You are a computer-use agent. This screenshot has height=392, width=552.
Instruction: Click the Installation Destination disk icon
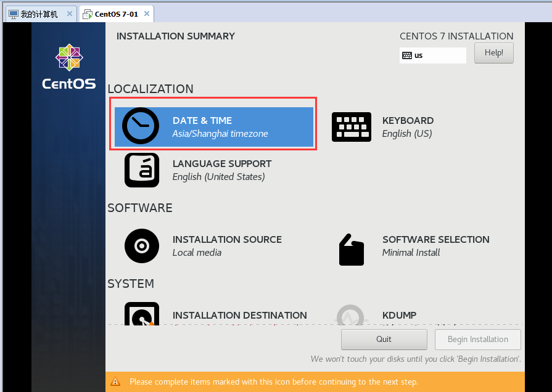(142, 314)
